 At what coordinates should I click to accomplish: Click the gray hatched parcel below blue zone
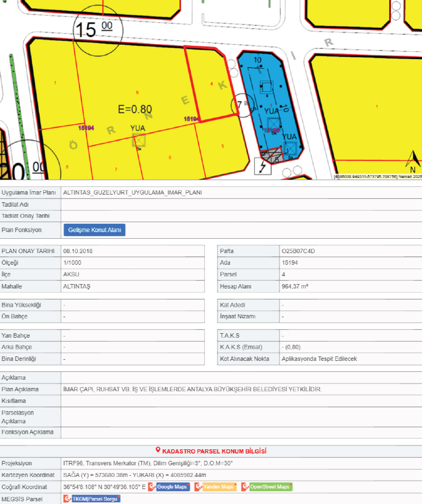pos(272,156)
